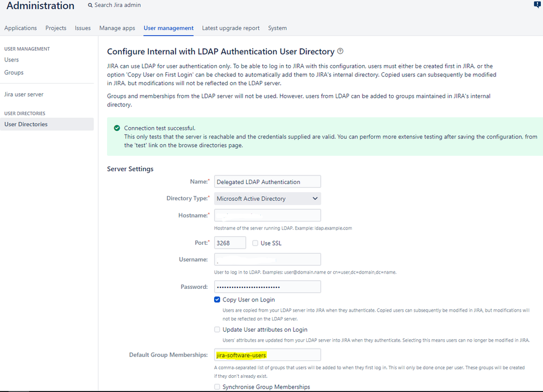Select the Manage apps tab

coord(117,28)
